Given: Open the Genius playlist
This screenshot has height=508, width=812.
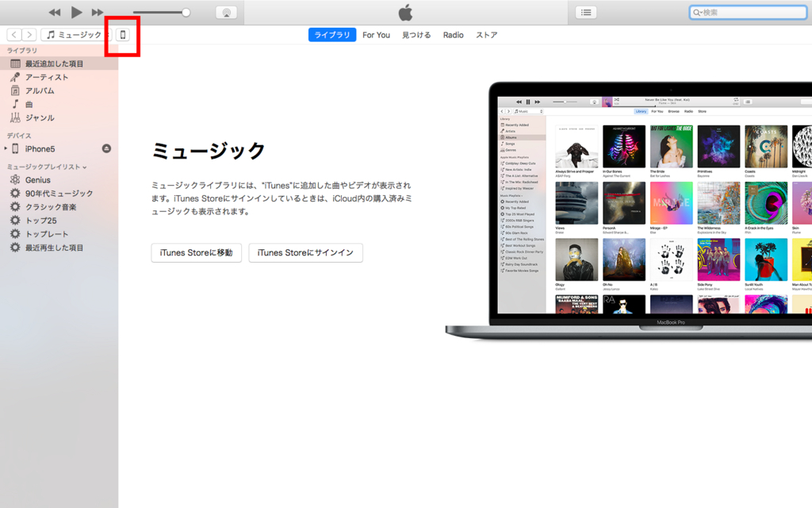Looking at the screenshot, I should (x=59, y=180).
